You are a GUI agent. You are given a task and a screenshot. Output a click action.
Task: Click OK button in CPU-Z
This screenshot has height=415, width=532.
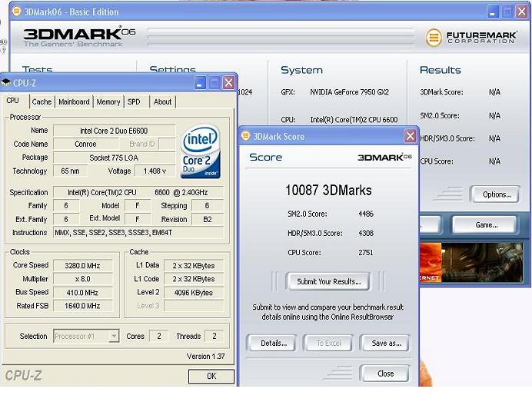coord(211,376)
